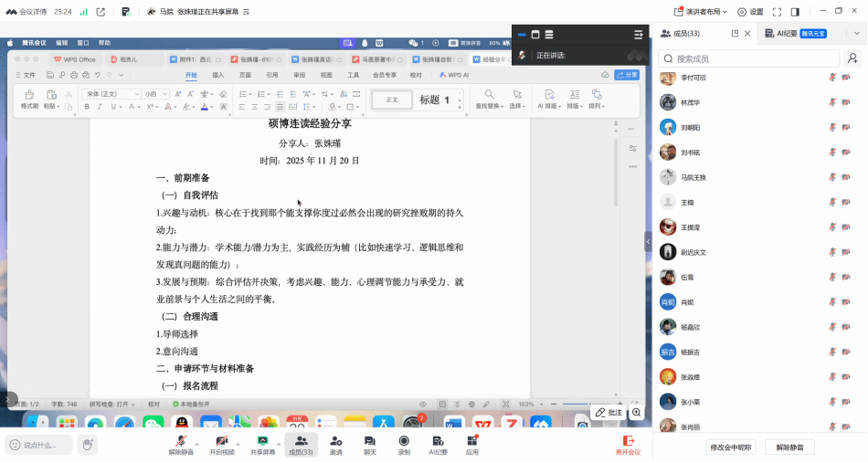Screen dimensions: 868x463
Task: Open the 应用 apps icon
Action: (471, 440)
